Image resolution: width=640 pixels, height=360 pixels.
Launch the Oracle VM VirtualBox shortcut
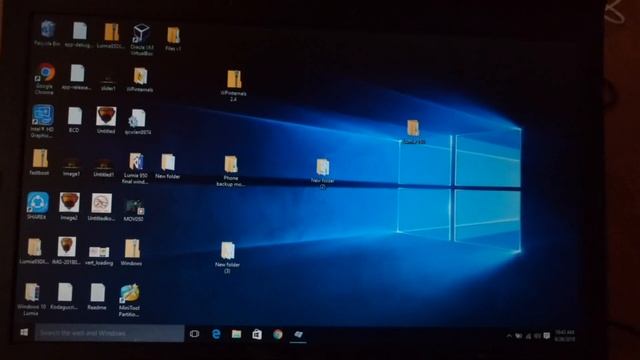coord(142,39)
